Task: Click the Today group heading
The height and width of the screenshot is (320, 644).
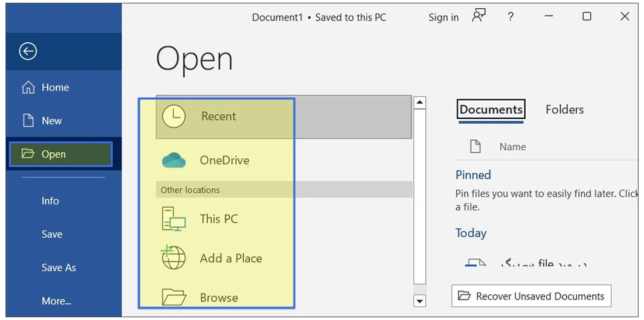Action: 471,233
